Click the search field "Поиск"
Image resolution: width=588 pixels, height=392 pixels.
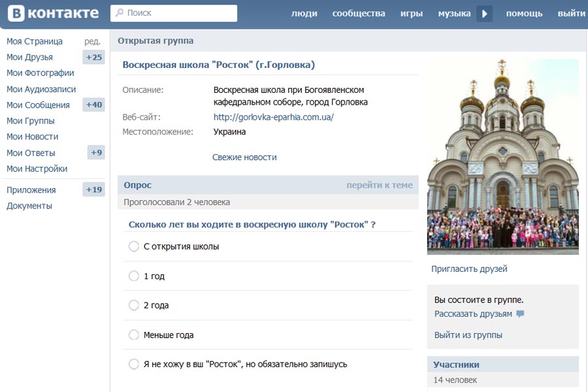(x=174, y=13)
